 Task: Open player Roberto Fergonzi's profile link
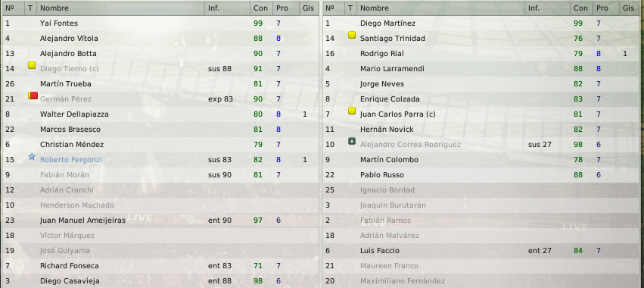(71, 160)
